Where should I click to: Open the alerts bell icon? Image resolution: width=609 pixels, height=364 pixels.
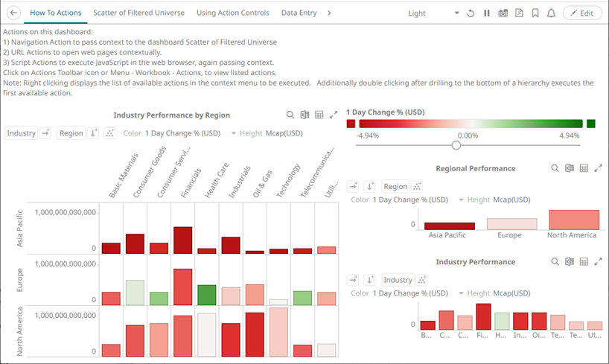551,13
